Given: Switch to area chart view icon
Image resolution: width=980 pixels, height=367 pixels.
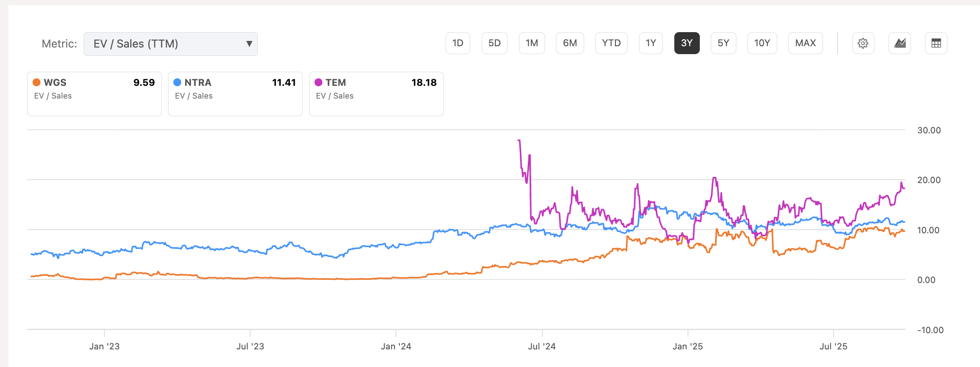Looking at the screenshot, I should coord(900,43).
